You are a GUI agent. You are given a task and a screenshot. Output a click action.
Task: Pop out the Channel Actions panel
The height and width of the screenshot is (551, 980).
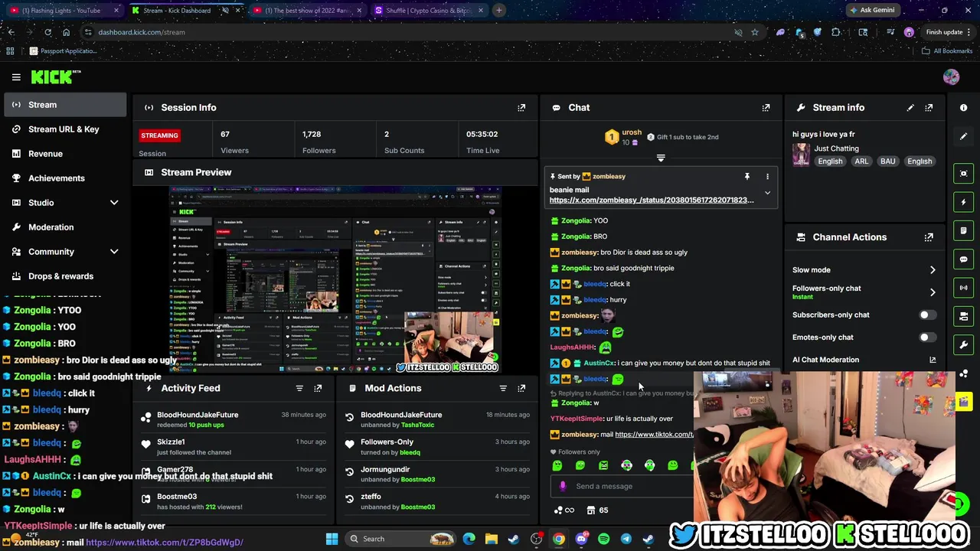coord(929,237)
